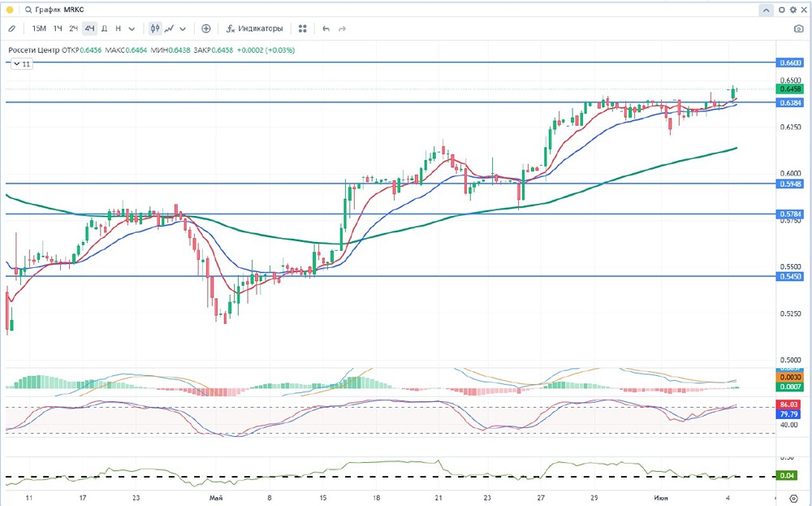Select candlestick chart type
The width and height of the screenshot is (812, 506).
pos(155,29)
